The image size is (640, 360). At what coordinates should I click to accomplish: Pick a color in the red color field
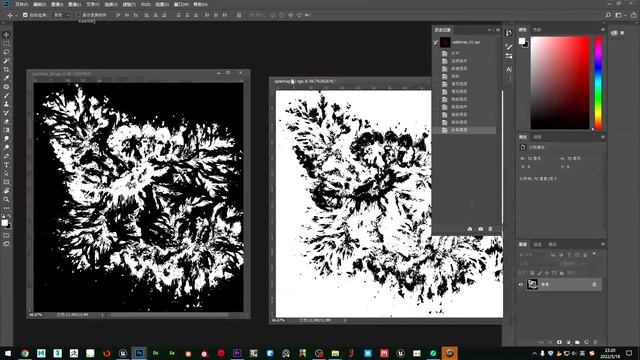pos(560,83)
